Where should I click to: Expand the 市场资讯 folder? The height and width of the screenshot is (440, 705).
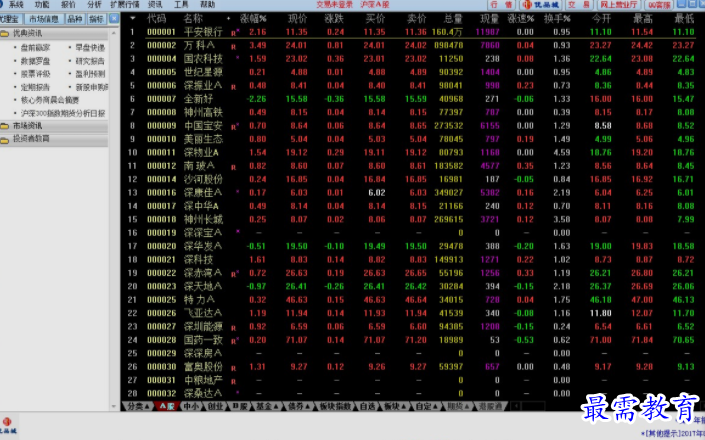click(x=54, y=126)
